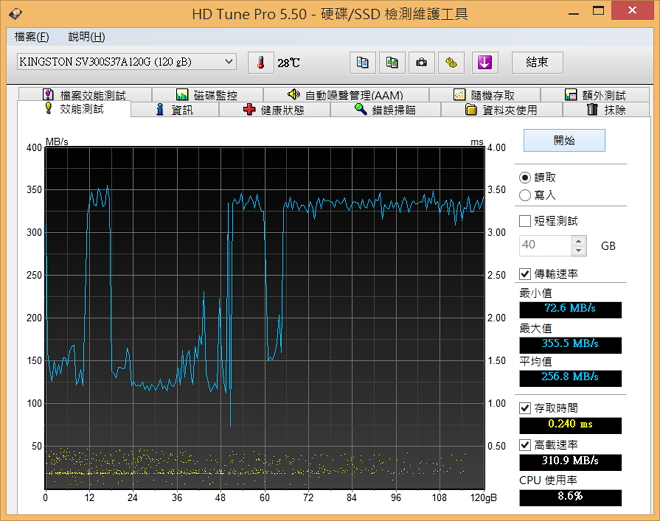This screenshot has width=660, height=521.
Task: Switch to the 健康狀態 tab
Action: (x=274, y=110)
